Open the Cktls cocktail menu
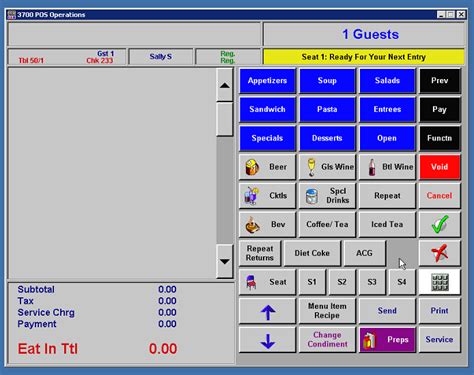This screenshot has width=474, height=375. tap(267, 196)
